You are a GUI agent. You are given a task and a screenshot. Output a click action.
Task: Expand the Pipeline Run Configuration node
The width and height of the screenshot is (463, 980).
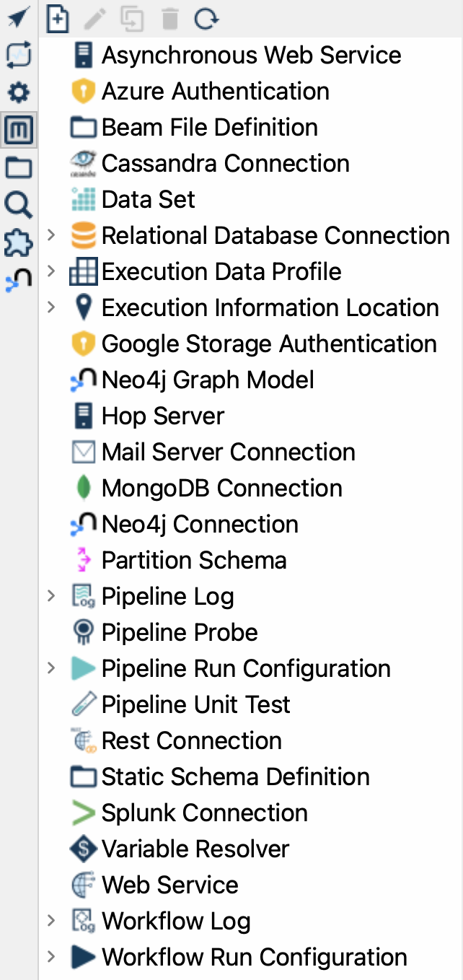[x=50, y=668]
